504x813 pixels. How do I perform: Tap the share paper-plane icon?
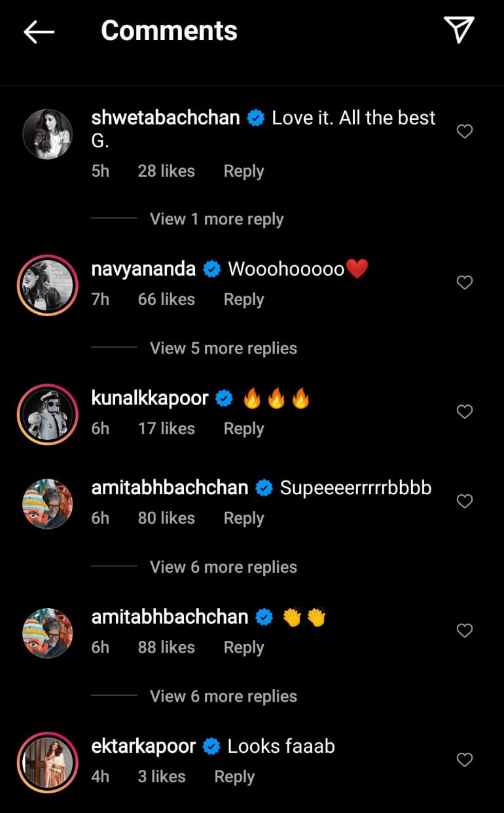pos(459,30)
